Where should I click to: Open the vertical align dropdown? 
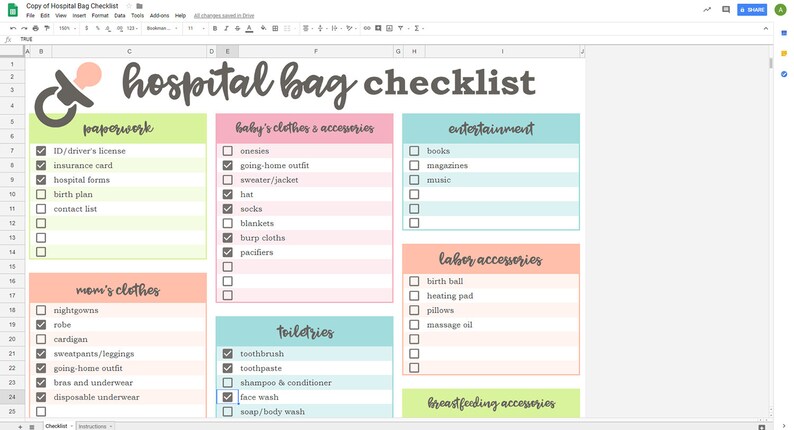pos(321,28)
